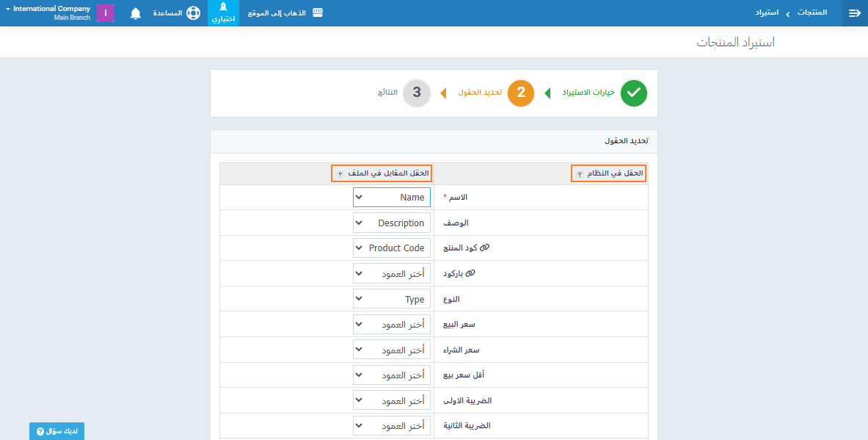Image resolution: width=868 pixels, height=440 pixels.
Task: Click the purple user avatar icon
Action: pyautogui.click(x=106, y=13)
